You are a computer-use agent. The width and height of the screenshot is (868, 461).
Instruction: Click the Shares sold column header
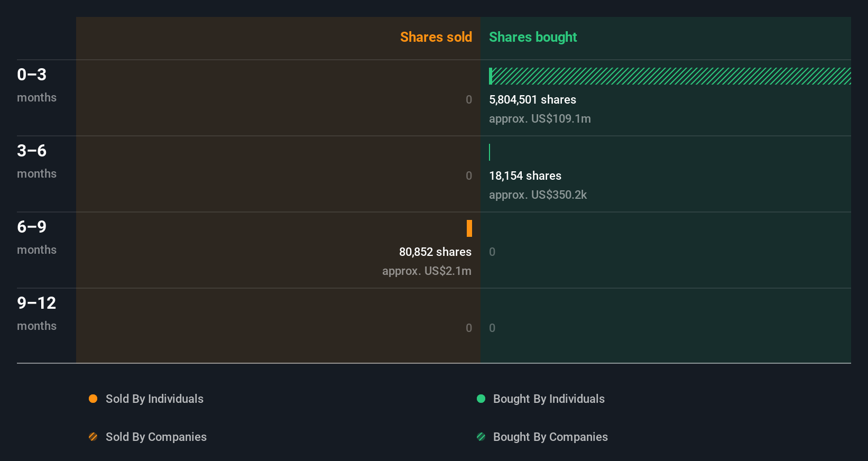point(436,37)
